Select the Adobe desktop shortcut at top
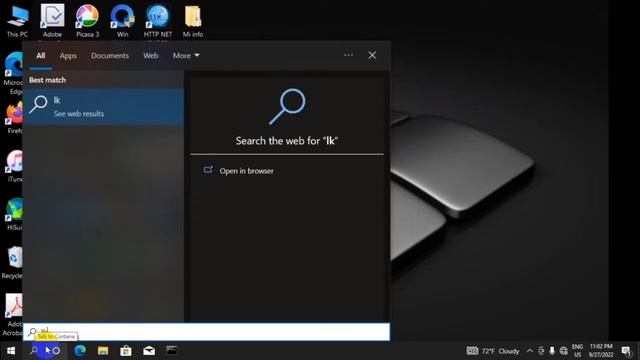640x360 pixels. (52, 21)
